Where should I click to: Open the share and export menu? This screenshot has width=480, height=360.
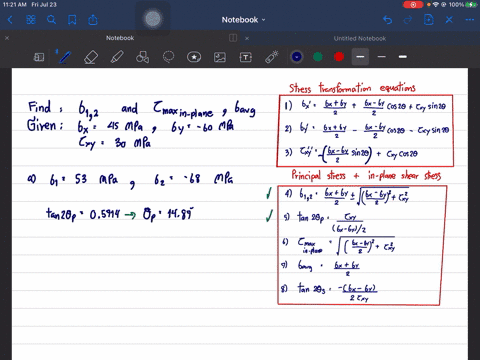tap(93, 20)
